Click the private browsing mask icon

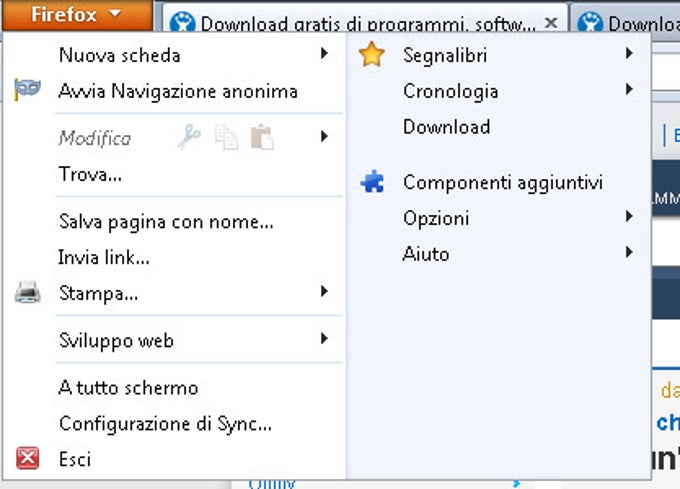pos(27,89)
